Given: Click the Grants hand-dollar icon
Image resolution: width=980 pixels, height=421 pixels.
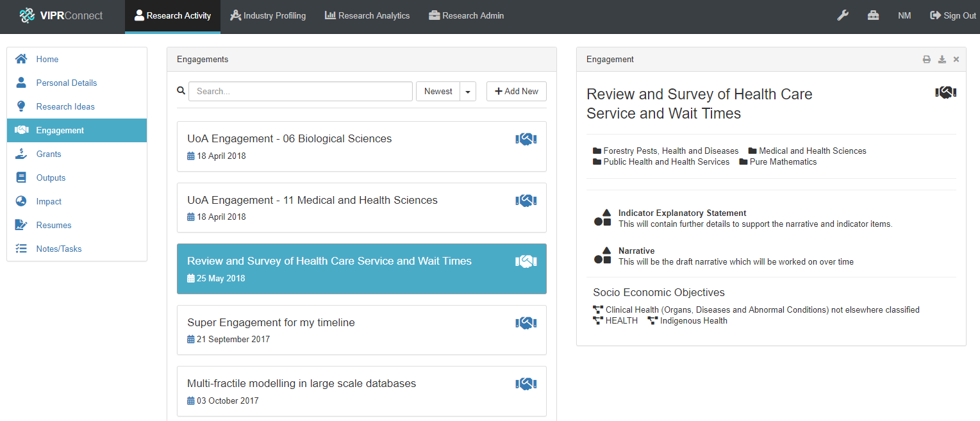Looking at the screenshot, I should (x=21, y=154).
